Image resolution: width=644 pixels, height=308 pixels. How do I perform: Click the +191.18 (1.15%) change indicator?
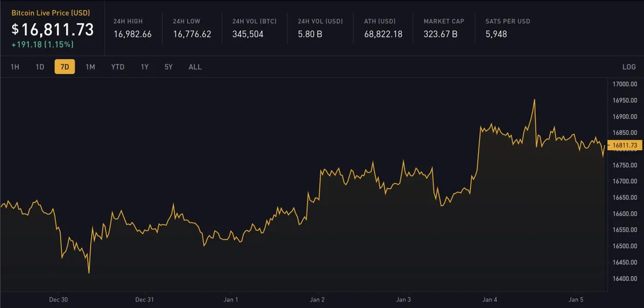42,45
